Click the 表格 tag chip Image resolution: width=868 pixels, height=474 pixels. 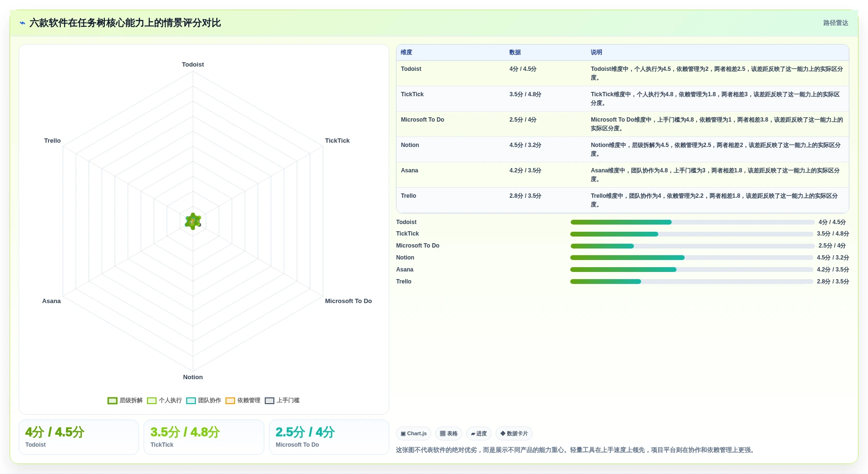[449, 434]
